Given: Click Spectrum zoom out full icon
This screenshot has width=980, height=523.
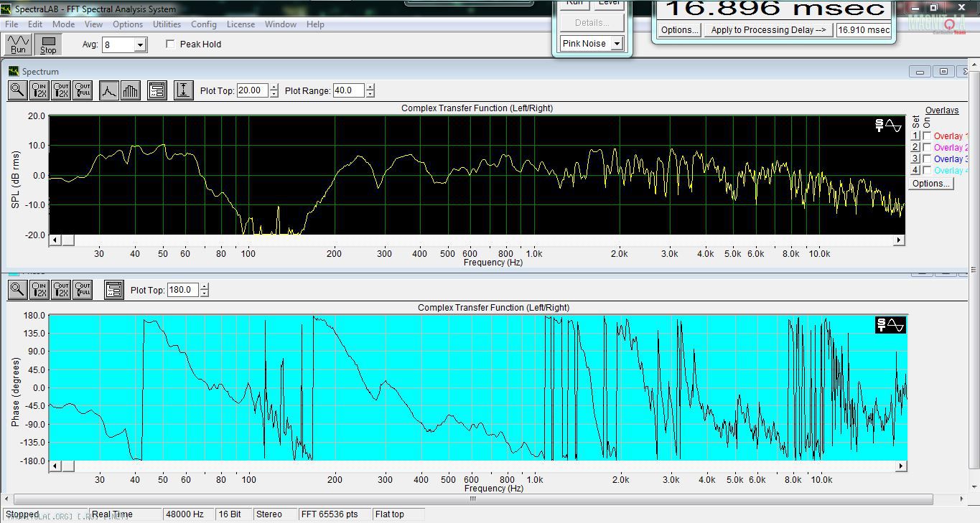Looking at the screenshot, I should 83,90.
